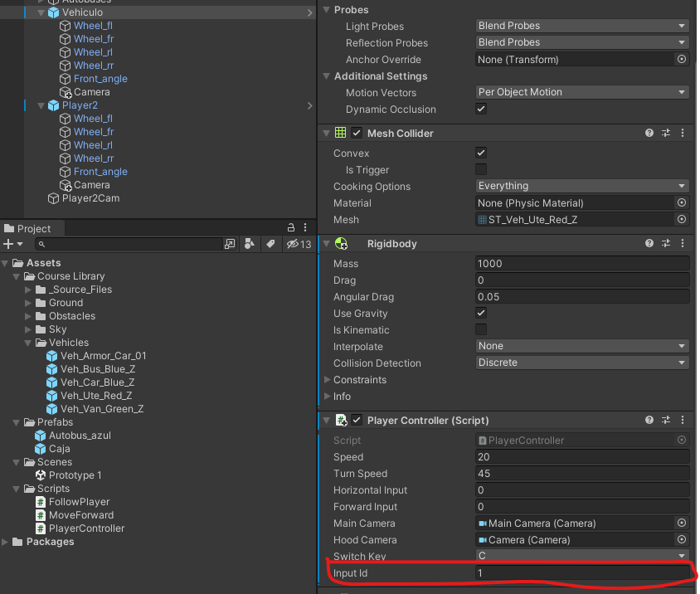
Task: Open the Light Probes dropdown
Action: tap(582, 26)
